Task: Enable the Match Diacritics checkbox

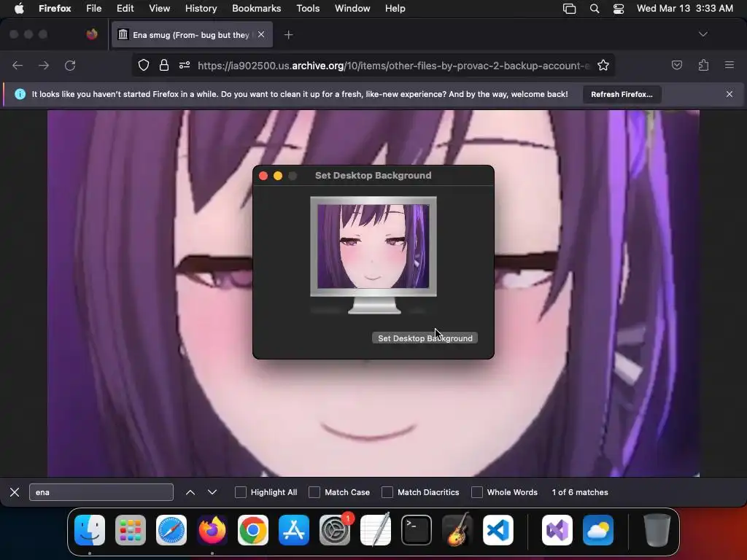Action: pyautogui.click(x=387, y=492)
